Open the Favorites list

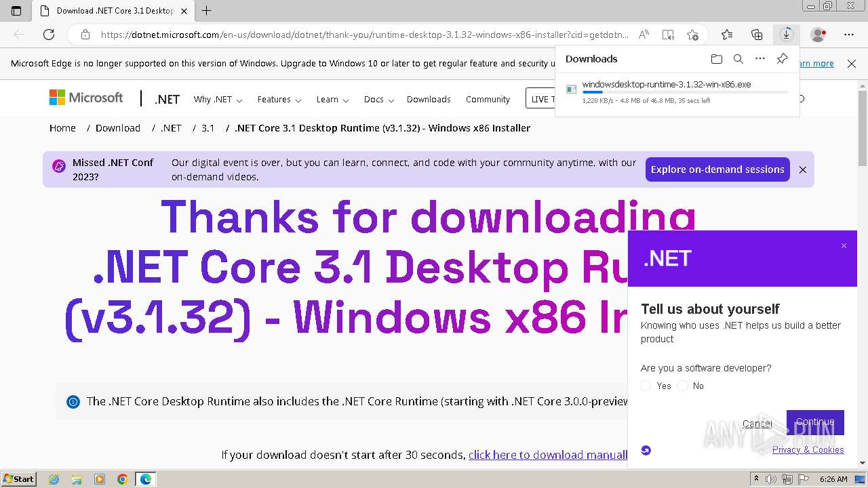tap(727, 35)
